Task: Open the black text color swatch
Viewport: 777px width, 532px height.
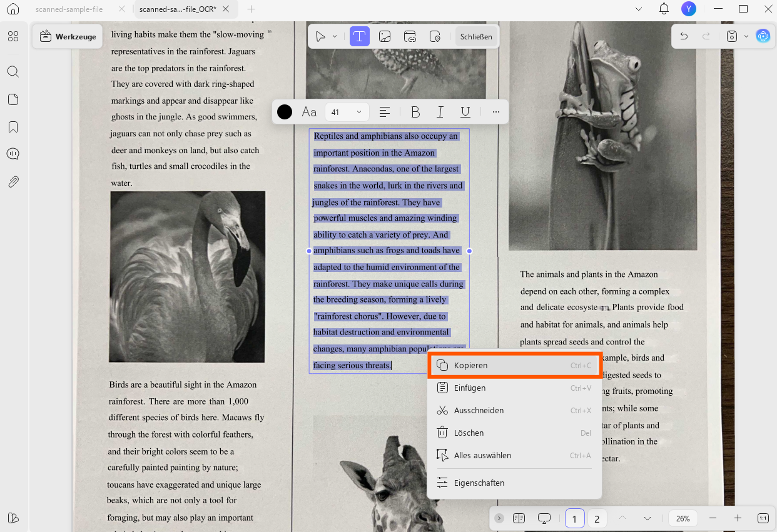Action: point(285,112)
